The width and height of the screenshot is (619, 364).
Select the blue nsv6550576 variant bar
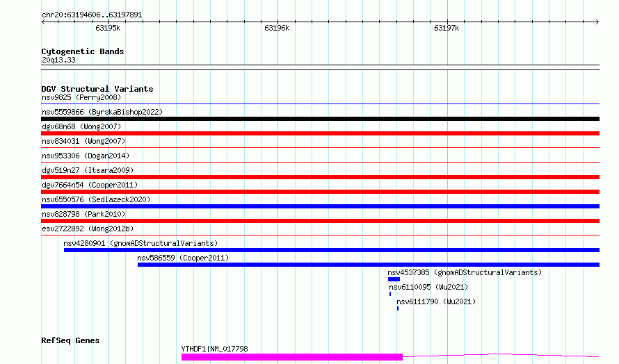320,206
